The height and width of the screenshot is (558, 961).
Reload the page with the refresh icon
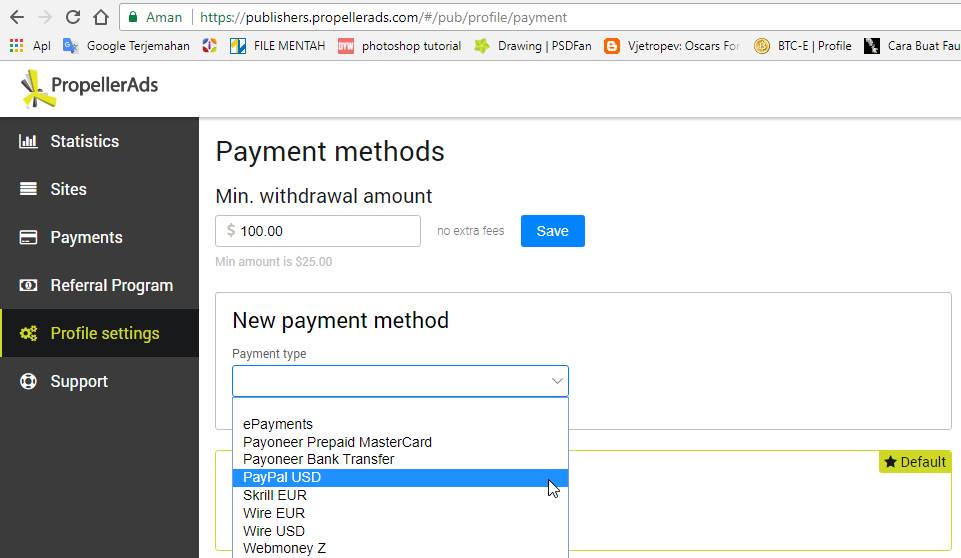click(x=73, y=17)
